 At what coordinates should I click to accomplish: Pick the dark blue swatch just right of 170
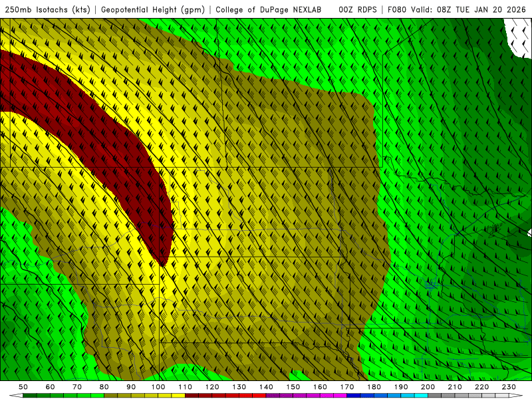(354, 395)
